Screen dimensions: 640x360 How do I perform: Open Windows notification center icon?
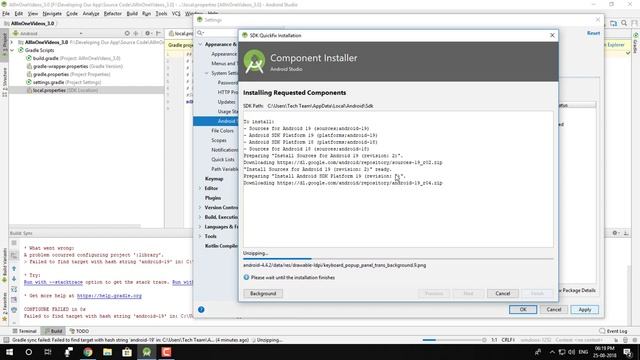pos(627,352)
